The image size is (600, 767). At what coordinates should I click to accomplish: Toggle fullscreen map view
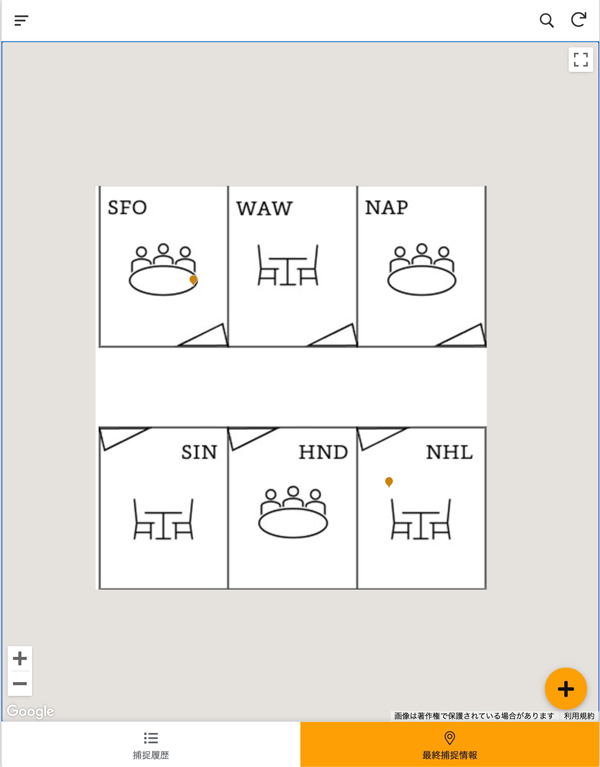(x=580, y=60)
